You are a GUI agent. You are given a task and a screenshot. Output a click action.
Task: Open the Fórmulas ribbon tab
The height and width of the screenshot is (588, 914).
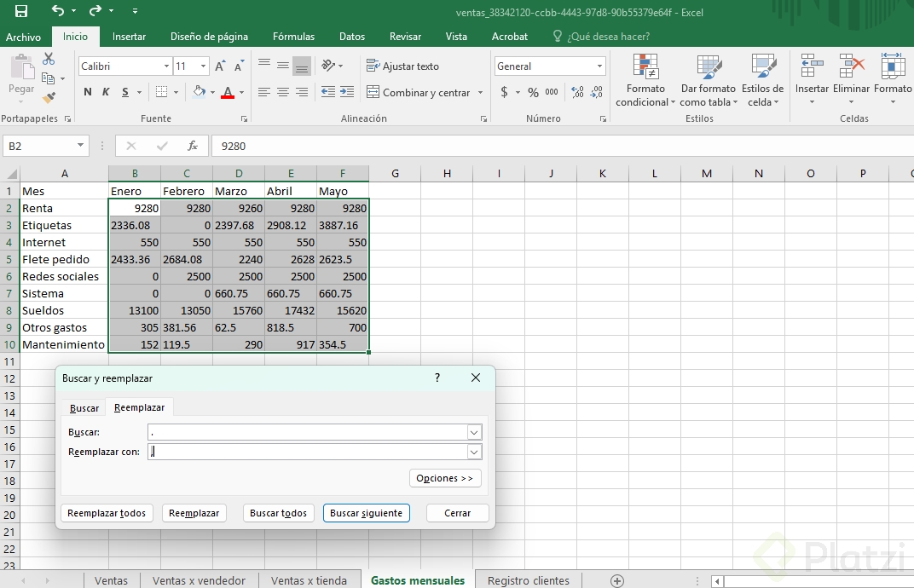pyautogui.click(x=293, y=37)
